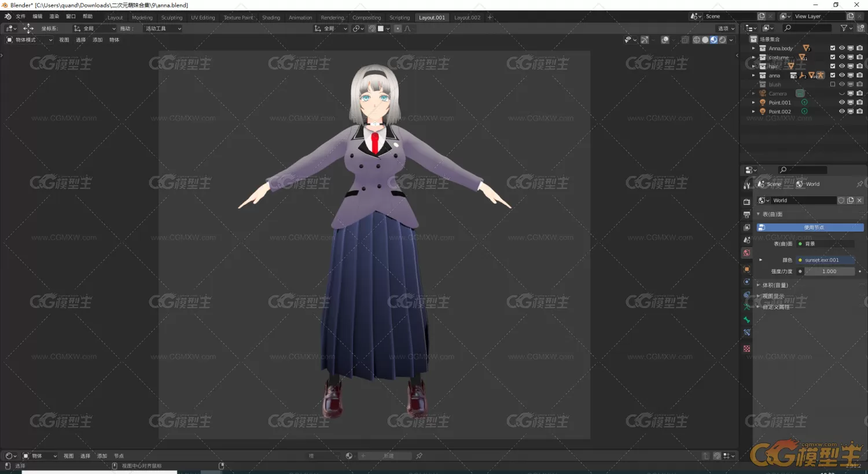The image size is (868, 474).
Task: Click the outliner search field
Action: (807, 28)
